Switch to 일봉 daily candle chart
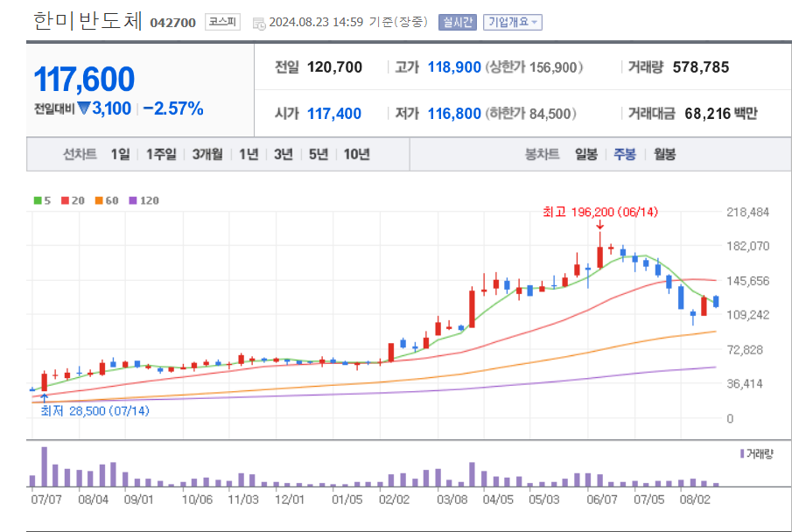This screenshot has width=792, height=532. point(586,154)
